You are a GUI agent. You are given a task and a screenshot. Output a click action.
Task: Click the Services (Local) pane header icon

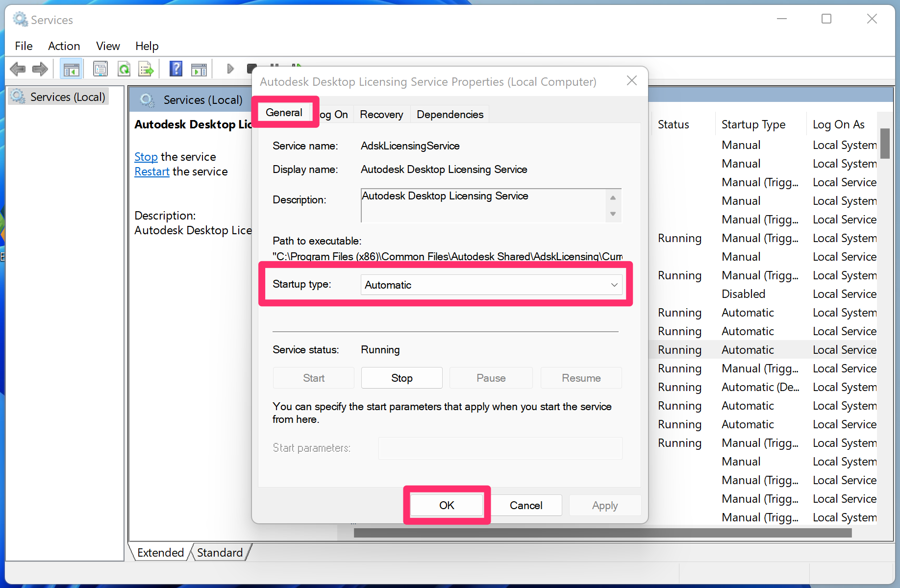(147, 100)
